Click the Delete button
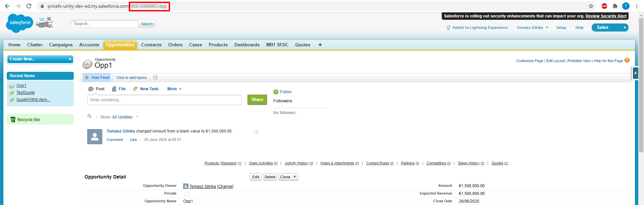Screen dimensions: 644x205 (270, 177)
